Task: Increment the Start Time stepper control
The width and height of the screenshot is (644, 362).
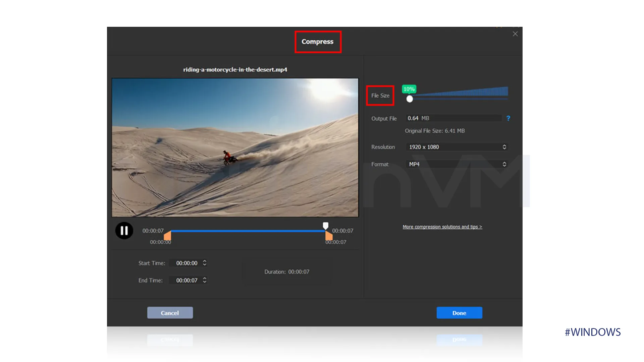Action: coord(205,261)
